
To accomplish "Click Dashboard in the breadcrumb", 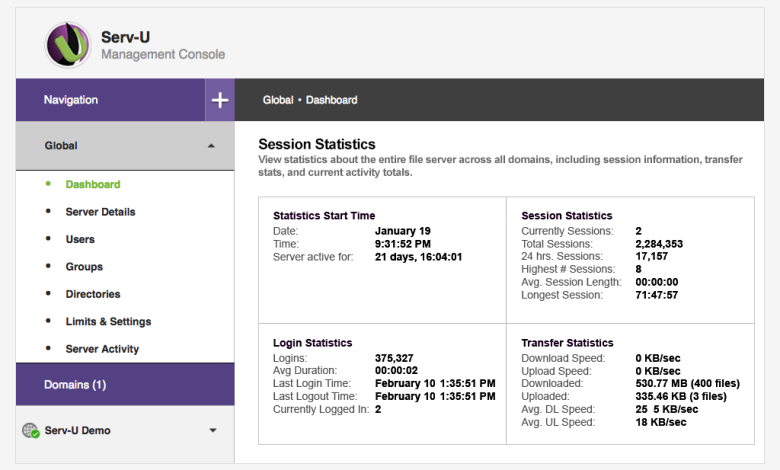I will [331, 100].
